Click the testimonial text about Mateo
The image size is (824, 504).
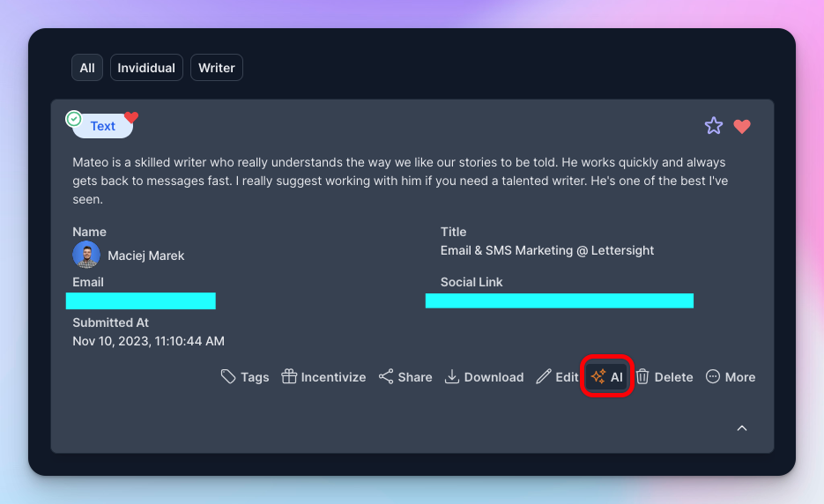399,181
